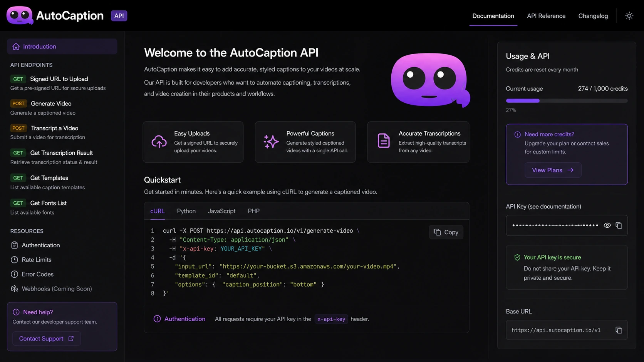Click the Powerful Captions sparkle icon
The image size is (644, 362).
[271, 142]
